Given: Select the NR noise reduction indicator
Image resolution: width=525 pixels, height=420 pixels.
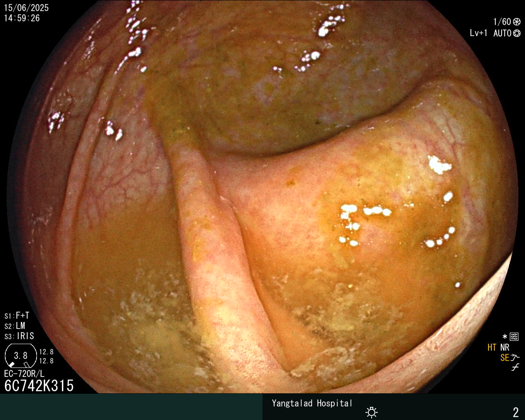Looking at the screenshot, I should [x=504, y=347].
